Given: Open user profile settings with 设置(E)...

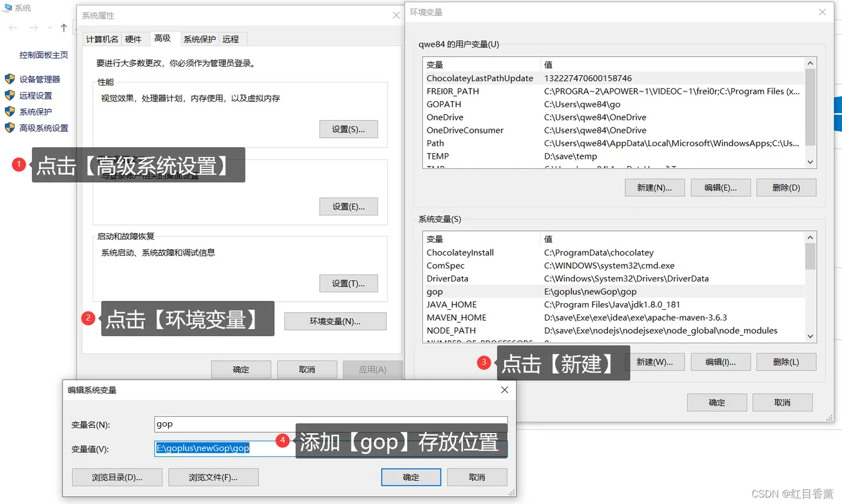Looking at the screenshot, I should [x=349, y=206].
